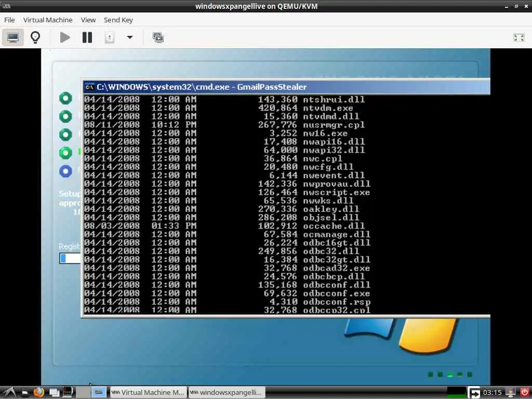Viewport: 532px width, 399px height.
Task: Switch to Virtual Machine Manager taskbar window
Action: coord(148,393)
